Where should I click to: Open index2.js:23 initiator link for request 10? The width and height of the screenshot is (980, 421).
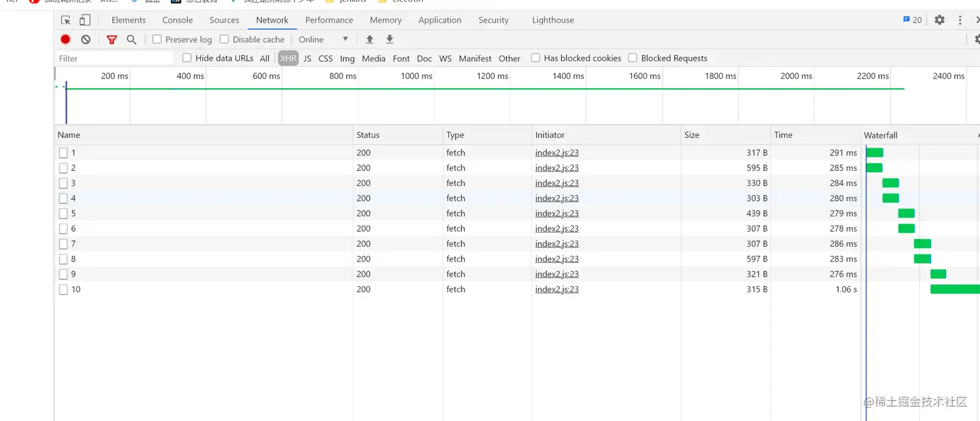tap(557, 290)
